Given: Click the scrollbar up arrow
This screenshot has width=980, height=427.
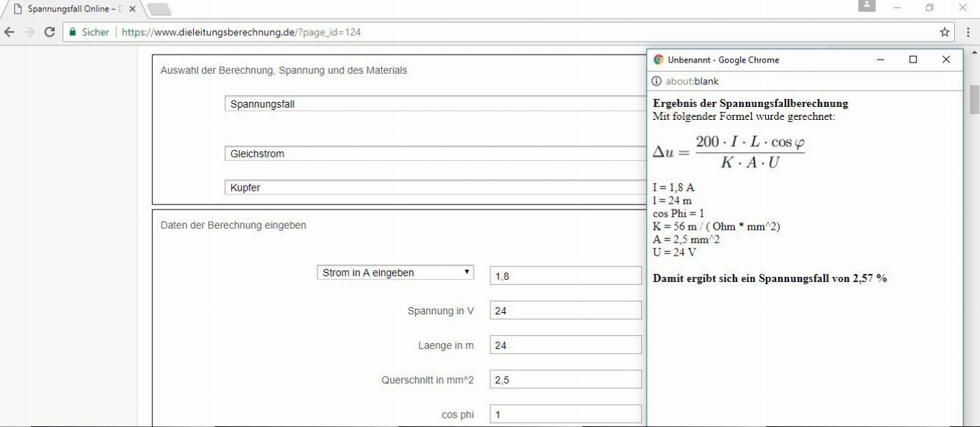Looking at the screenshot, I should tap(974, 52).
